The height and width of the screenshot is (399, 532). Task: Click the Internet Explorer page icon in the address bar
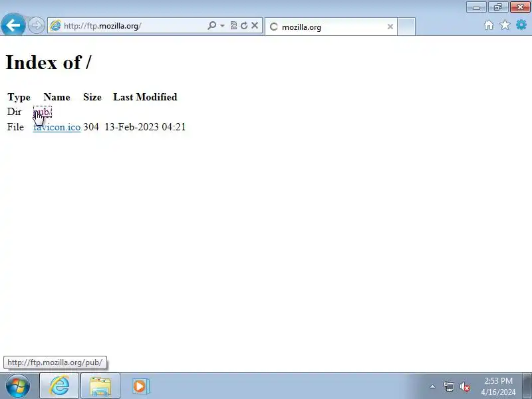point(55,25)
